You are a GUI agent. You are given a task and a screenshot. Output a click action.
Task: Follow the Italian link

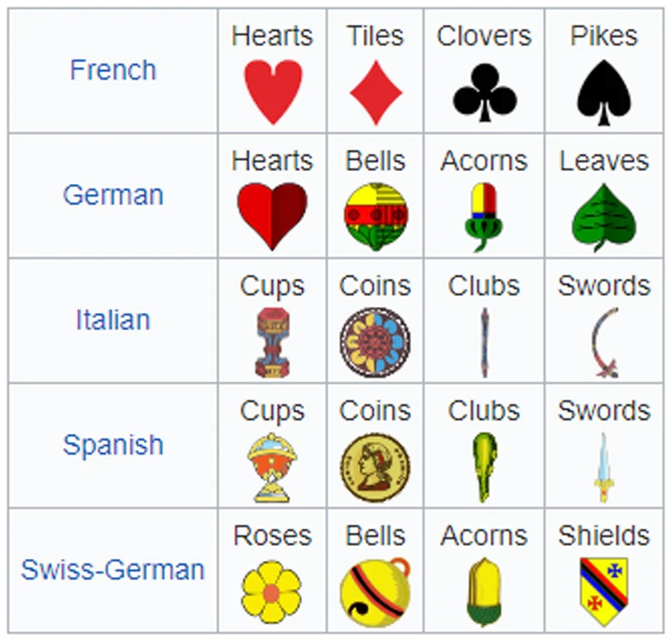pos(113,320)
